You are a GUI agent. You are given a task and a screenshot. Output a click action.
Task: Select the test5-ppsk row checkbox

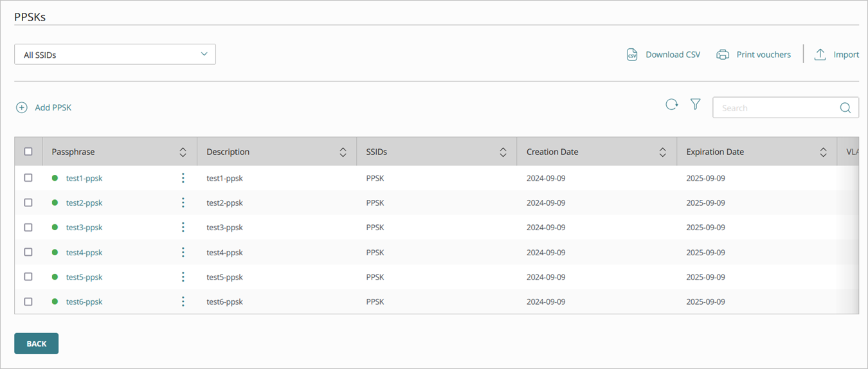[28, 276]
